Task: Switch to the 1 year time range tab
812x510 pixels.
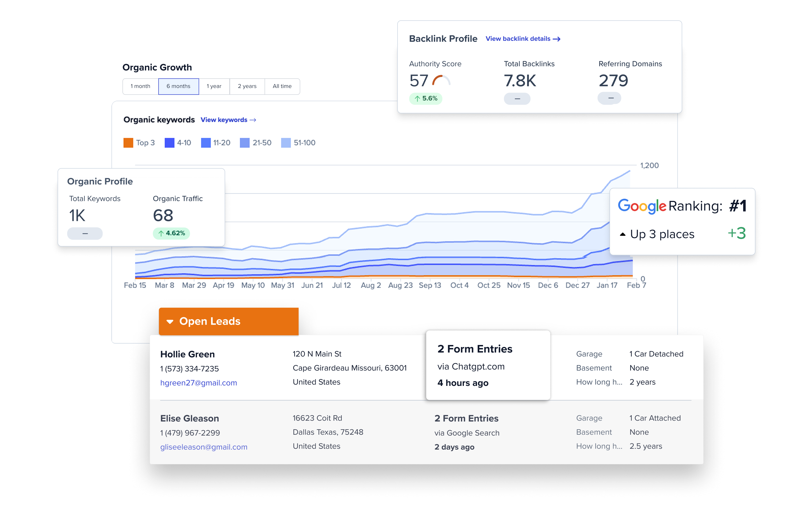Action: [214, 86]
